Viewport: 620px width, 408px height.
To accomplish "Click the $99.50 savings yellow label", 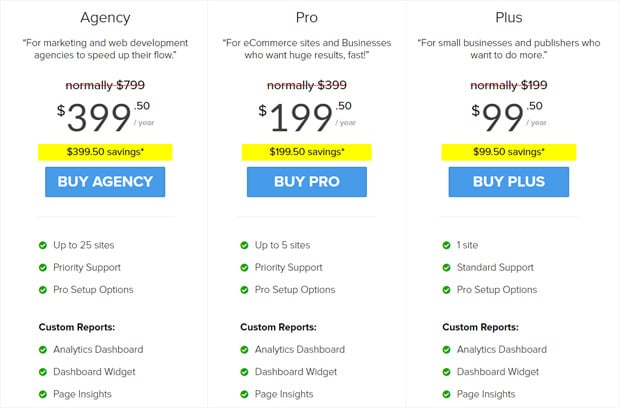I will (508, 152).
